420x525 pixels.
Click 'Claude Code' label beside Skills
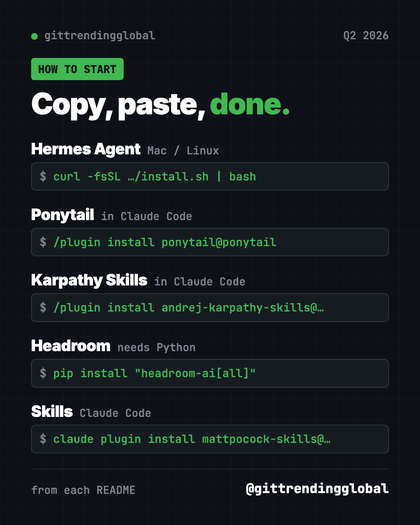pyautogui.click(x=115, y=413)
